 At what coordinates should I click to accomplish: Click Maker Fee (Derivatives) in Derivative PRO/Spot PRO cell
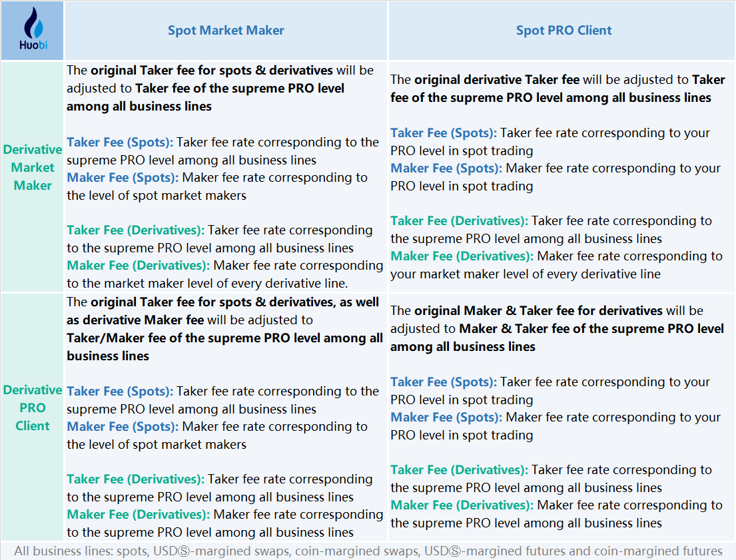coord(462,505)
